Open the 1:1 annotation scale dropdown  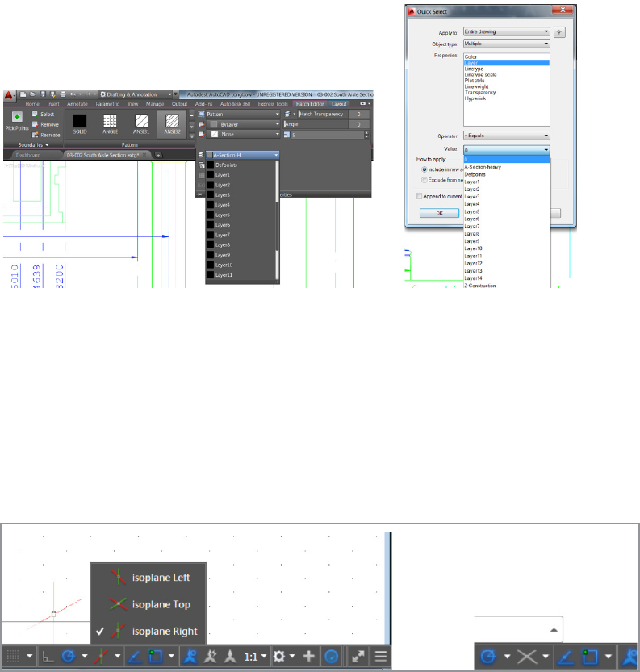pyautogui.click(x=255, y=657)
